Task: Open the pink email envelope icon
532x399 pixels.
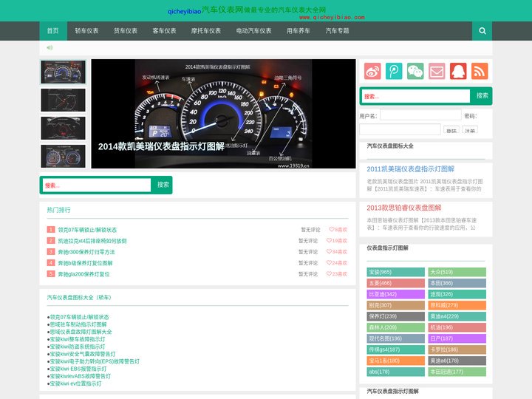Action: click(437, 71)
